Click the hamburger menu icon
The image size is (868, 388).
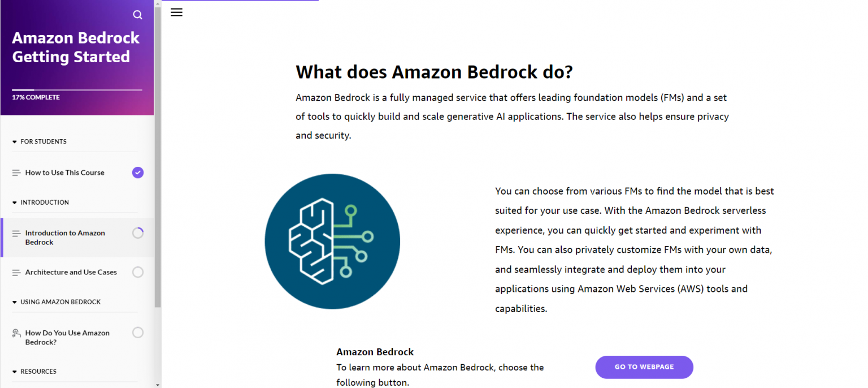[x=176, y=12]
